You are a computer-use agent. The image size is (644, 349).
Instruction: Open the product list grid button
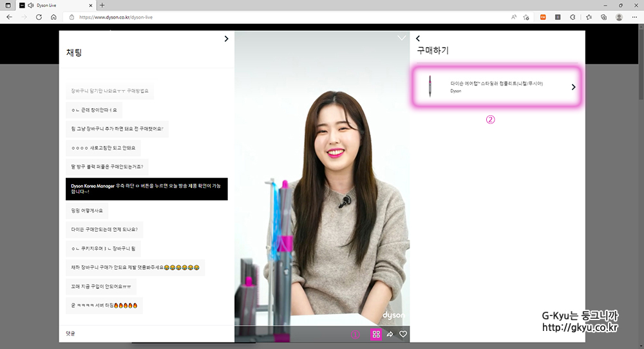pyautogui.click(x=376, y=334)
